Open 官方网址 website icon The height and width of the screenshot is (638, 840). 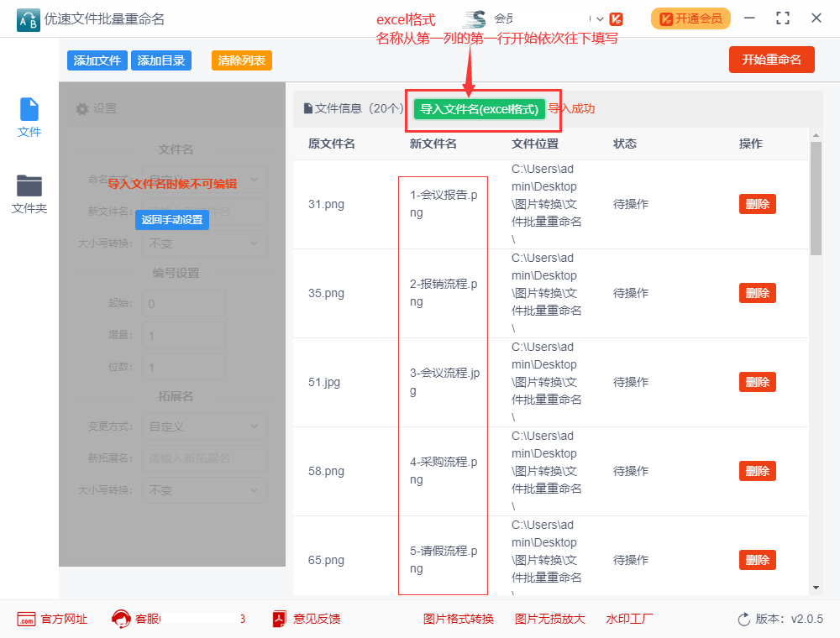(x=26, y=620)
